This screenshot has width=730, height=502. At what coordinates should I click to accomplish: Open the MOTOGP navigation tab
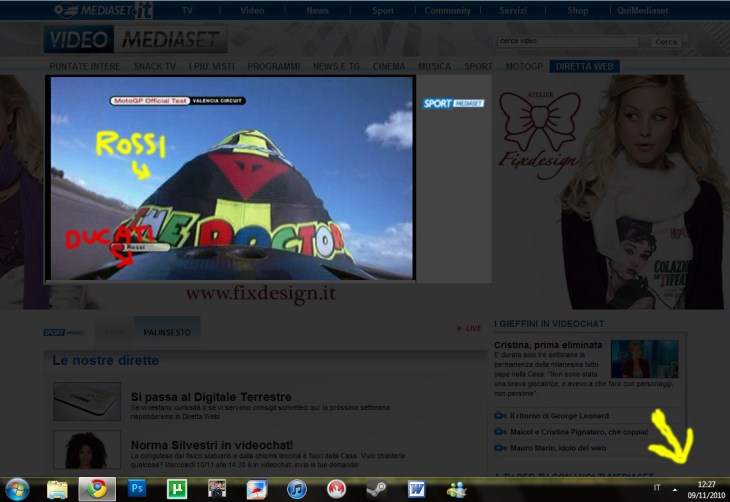pyautogui.click(x=523, y=67)
